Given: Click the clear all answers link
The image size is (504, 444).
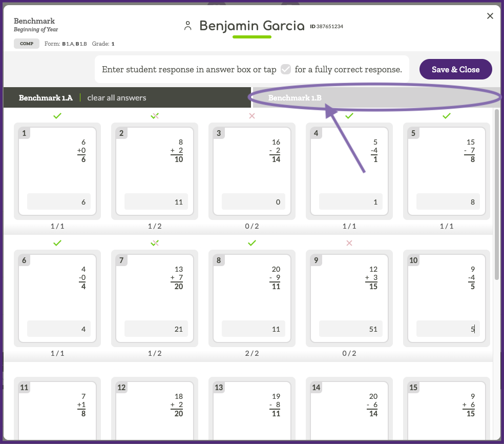Looking at the screenshot, I should click(x=117, y=97).
